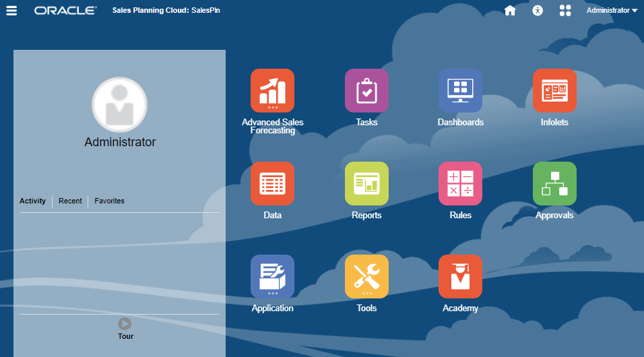The width and height of the screenshot is (644, 357).
Task: Click the Advanced Sales Forecasting label
Action: pos(272,126)
